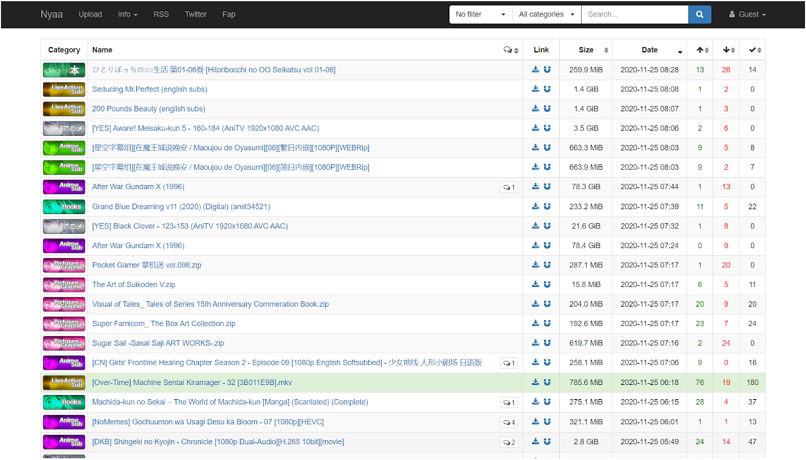Sort by completed downloads checkmark column

[x=753, y=50]
